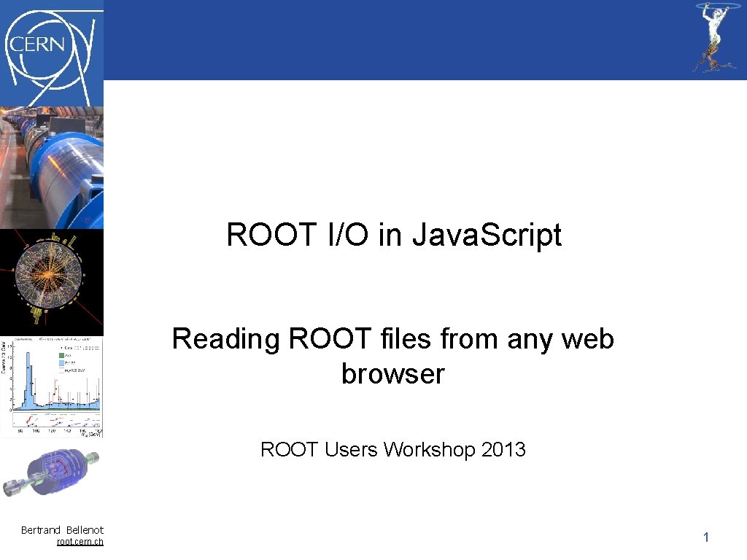Select the detector 3D model image
This screenshot has height=560, width=747.
click(52, 472)
